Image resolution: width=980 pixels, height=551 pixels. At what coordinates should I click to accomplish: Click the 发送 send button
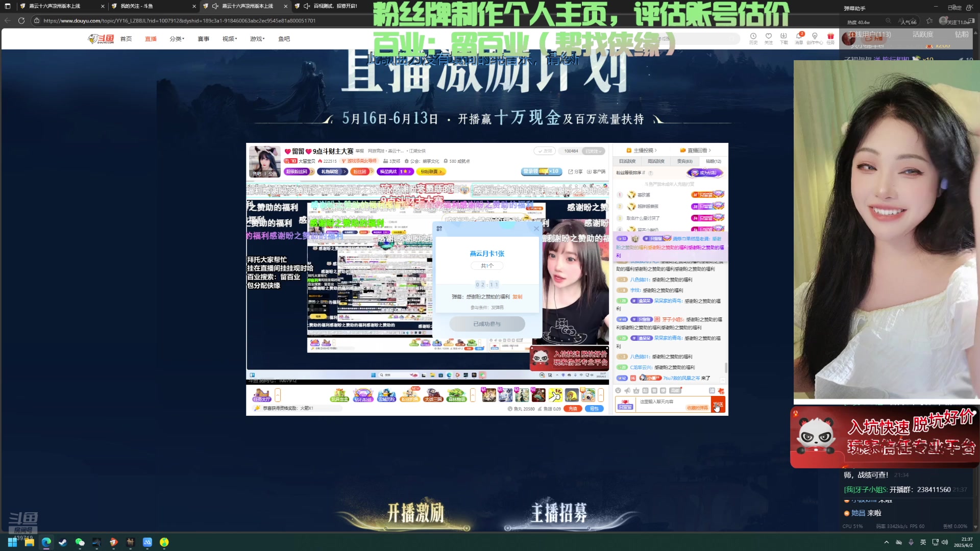pos(718,406)
